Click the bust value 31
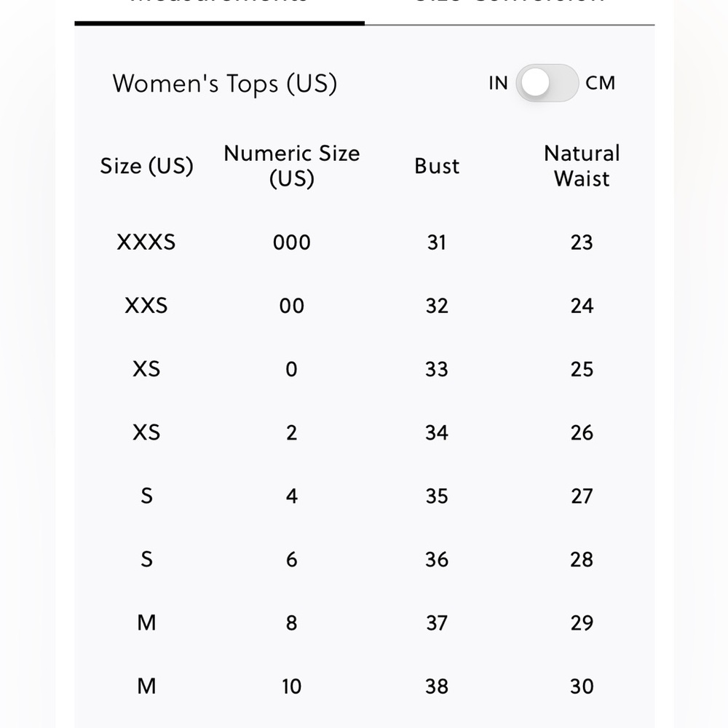 437,242
